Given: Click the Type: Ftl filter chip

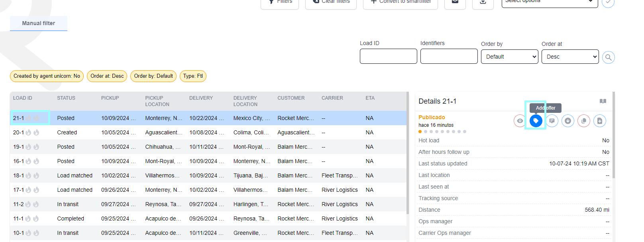Looking at the screenshot, I should coord(193,76).
